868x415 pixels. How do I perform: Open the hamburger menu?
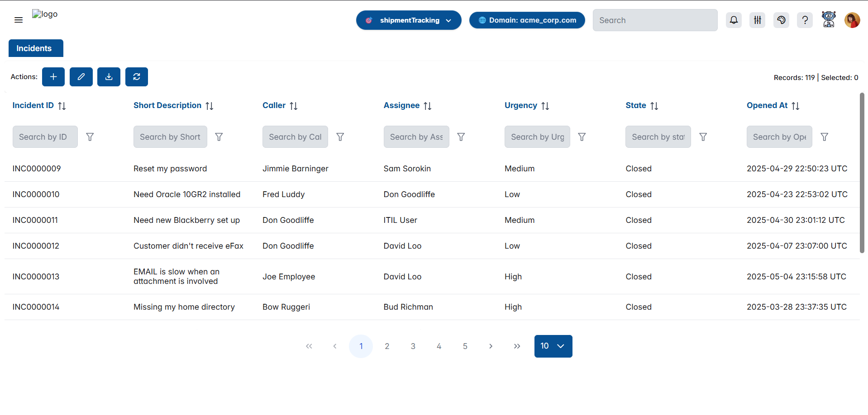click(x=18, y=20)
